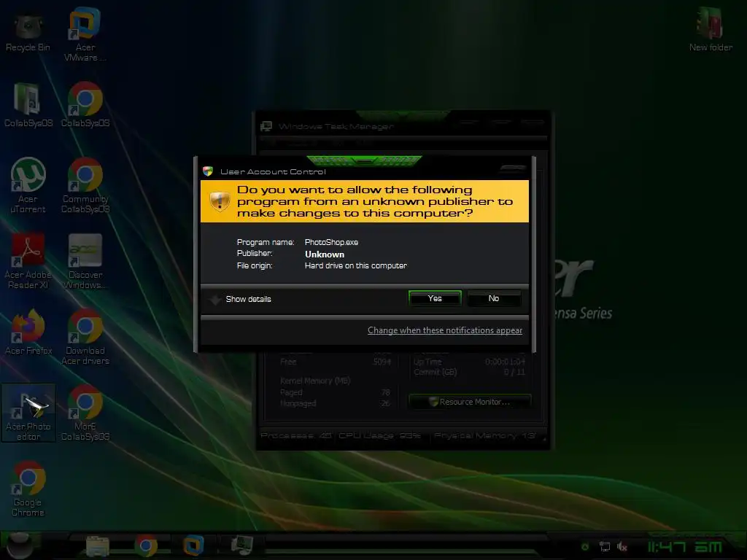This screenshot has height=560, width=747.
Task: Click No to deny PhotoShop.exe
Action: pyautogui.click(x=494, y=298)
